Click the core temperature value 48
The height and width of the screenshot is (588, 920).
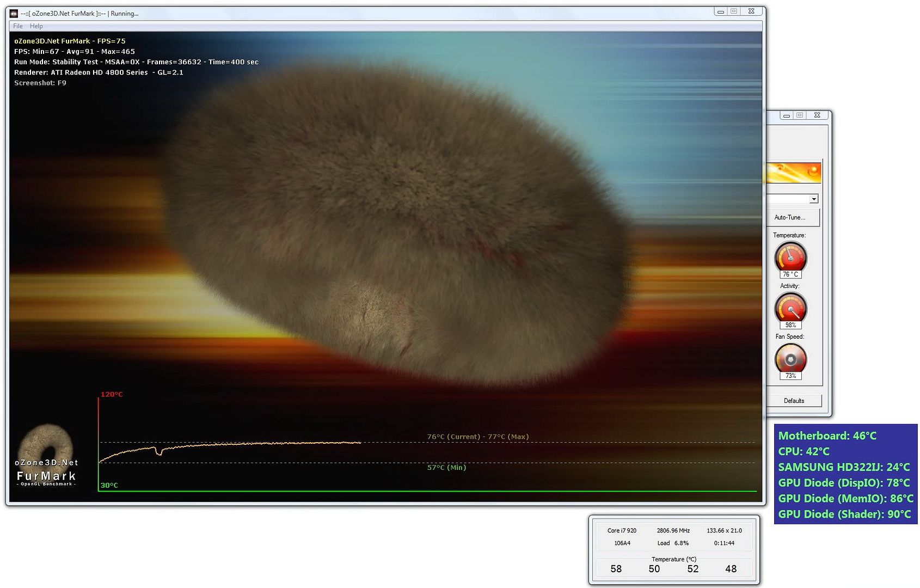pos(731,568)
